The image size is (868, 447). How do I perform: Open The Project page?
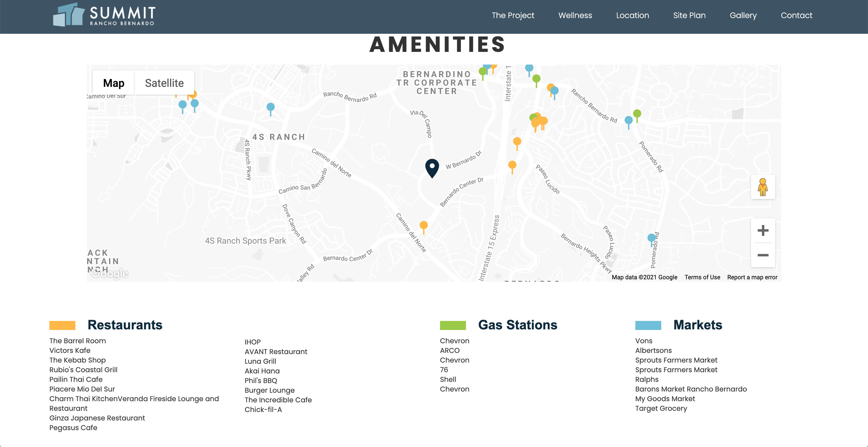pyautogui.click(x=513, y=15)
